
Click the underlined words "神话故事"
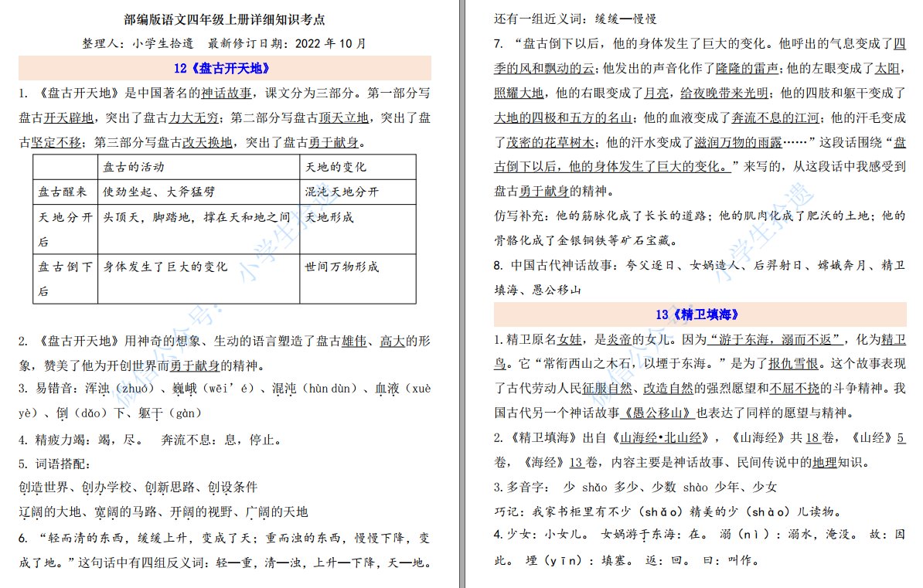(x=226, y=93)
